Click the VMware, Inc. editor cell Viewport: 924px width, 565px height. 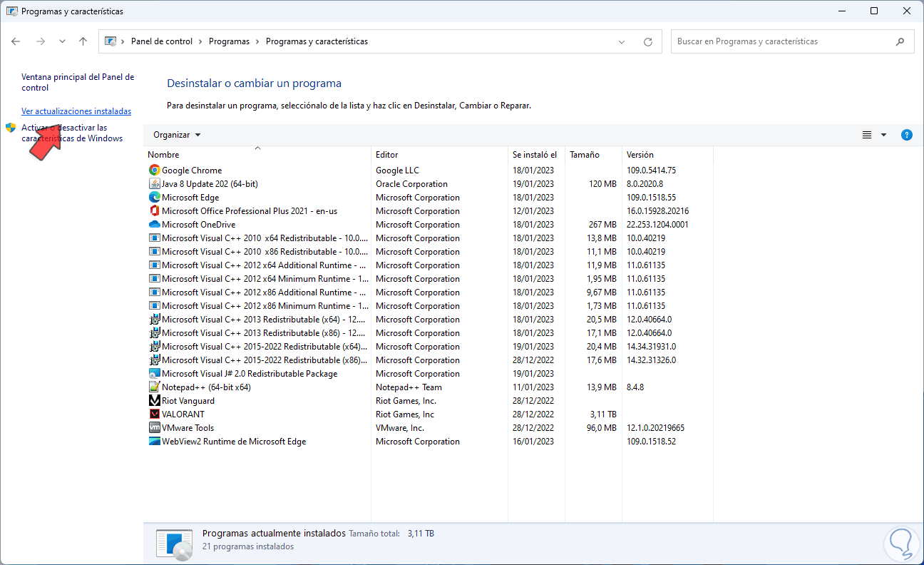coord(400,428)
